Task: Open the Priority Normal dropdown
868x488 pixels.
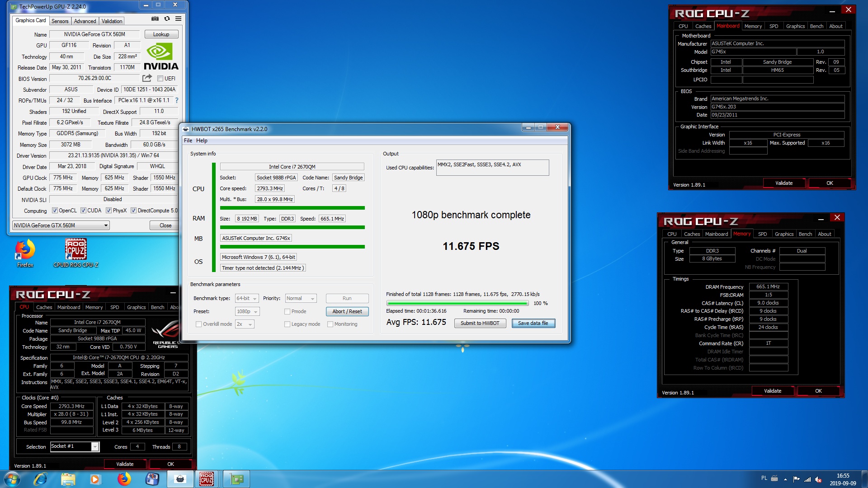Action: coord(301,299)
